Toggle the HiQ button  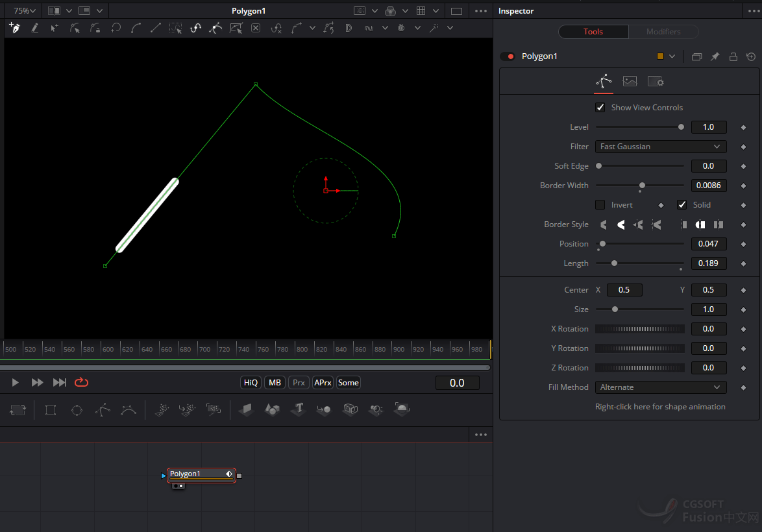pyautogui.click(x=251, y=383)
